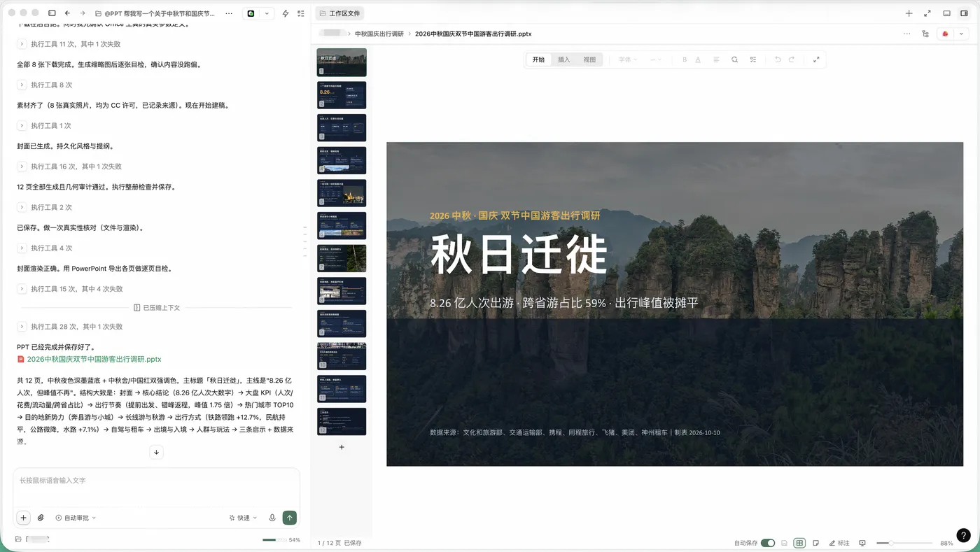This screenshot has width=980, height=552.
Task: Go back with the left arrow
Action: click(67, 13)
